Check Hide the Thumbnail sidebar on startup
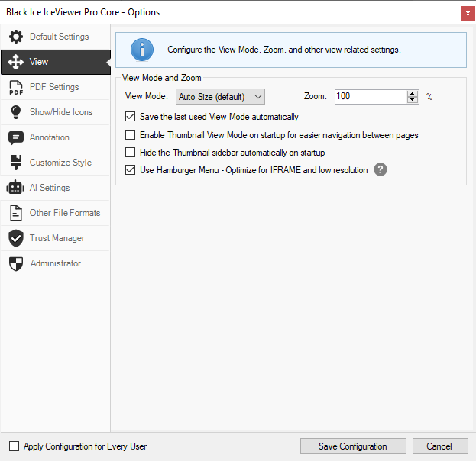Viewport: 476px width, 461px height. coord(130,152)
